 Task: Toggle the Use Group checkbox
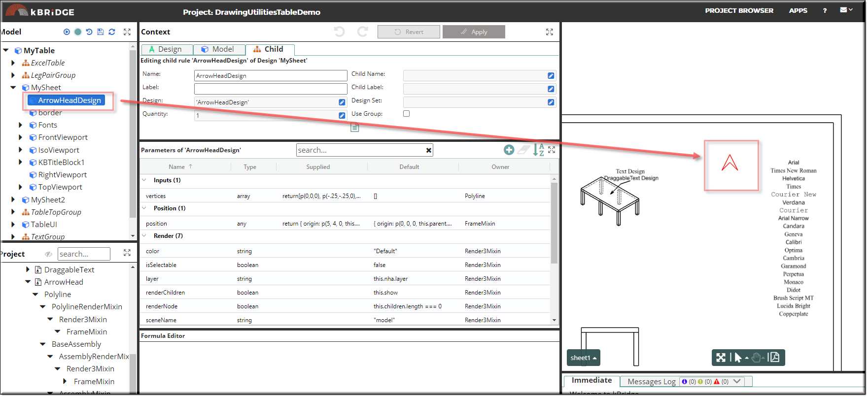(406, 114)
